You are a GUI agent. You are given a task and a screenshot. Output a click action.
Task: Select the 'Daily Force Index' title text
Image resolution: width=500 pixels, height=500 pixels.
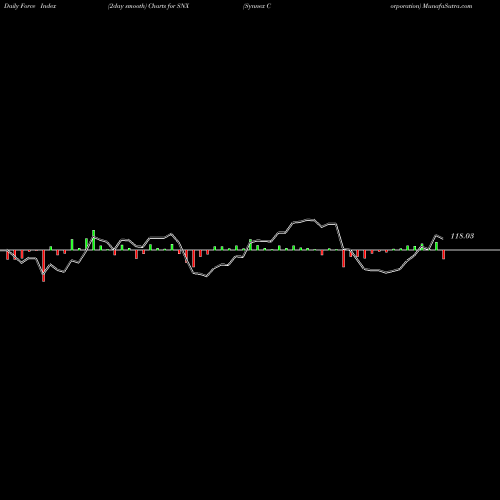coord(30,6)
